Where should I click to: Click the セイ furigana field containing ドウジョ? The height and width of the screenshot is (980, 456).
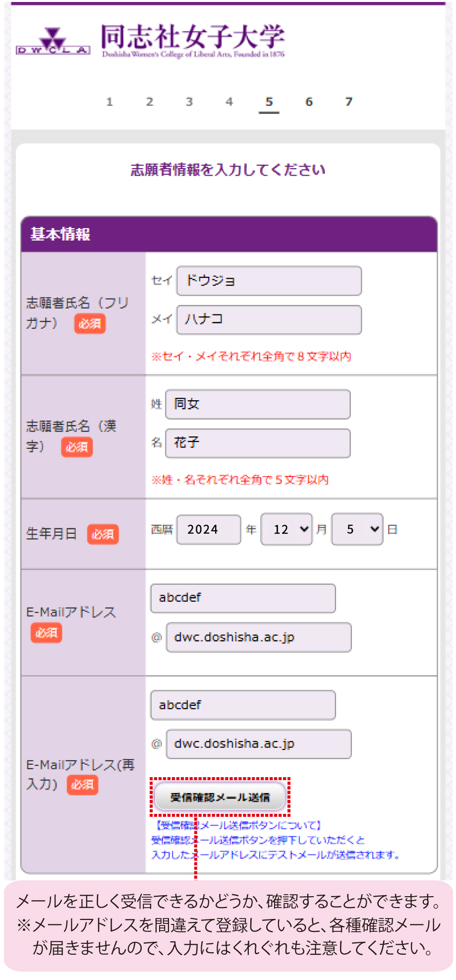tap(269, 281)
